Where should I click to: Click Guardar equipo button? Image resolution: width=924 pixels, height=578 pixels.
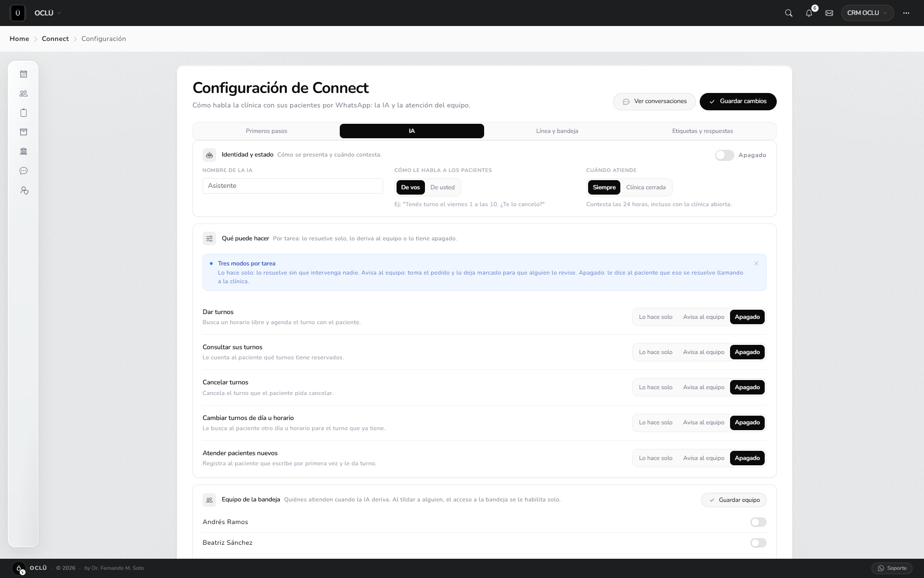(734, 500)
